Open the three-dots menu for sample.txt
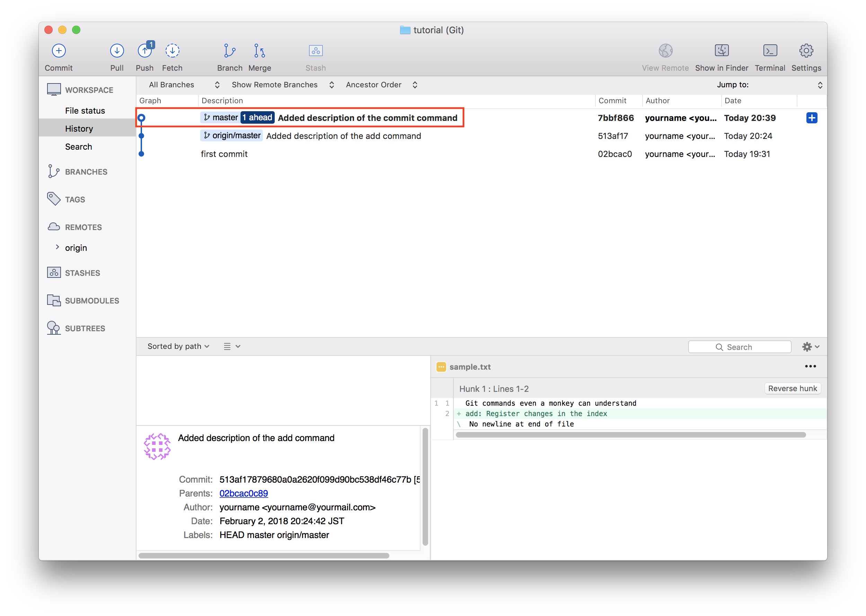The image size is (866, 616). pyautogui.click(x=810, y=367)
